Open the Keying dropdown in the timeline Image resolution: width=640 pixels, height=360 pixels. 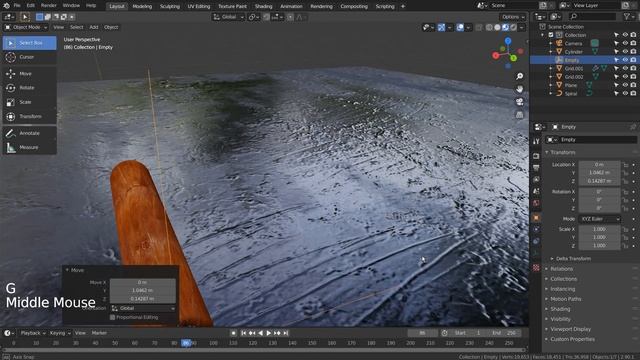click(60, 333)
